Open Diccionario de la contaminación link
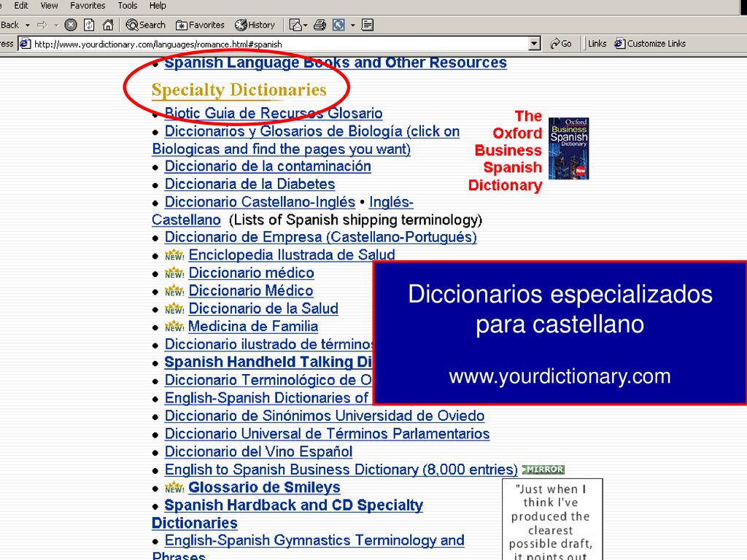The height and width of the screenshot is (560, 747). (x=268, y=167)
